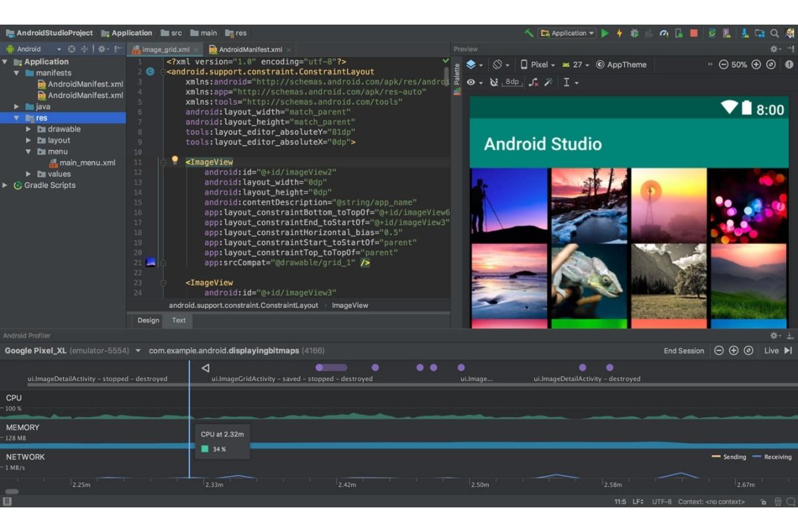
Task: Click the Sync Project with Gradle icon
Action: coord(712,33)
